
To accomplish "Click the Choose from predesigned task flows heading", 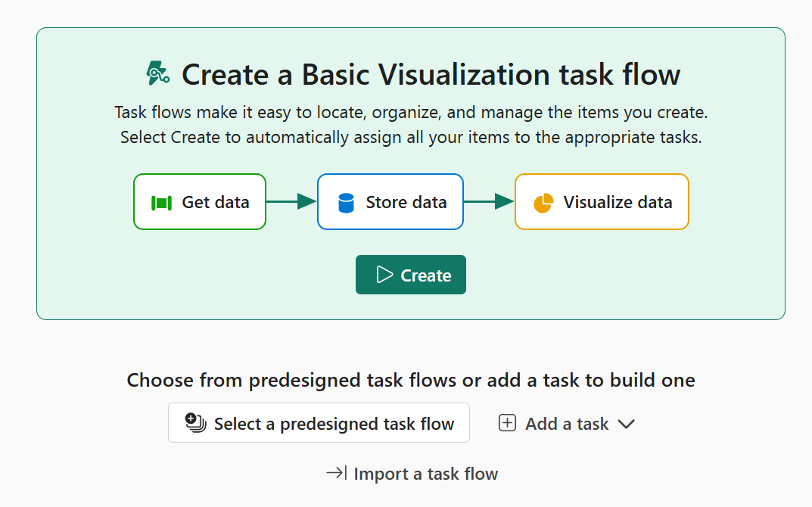I will click(410, 380).
